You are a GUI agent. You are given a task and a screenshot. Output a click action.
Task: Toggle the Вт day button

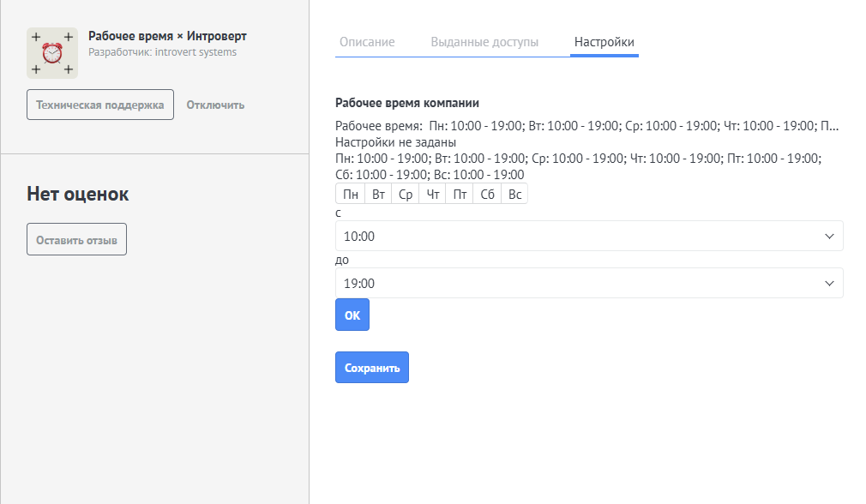[x=378, y=195]
